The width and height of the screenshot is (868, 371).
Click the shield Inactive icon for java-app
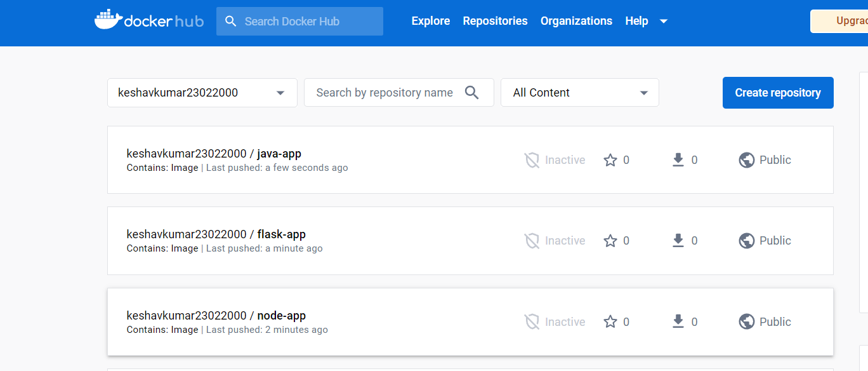click(532, 160)
